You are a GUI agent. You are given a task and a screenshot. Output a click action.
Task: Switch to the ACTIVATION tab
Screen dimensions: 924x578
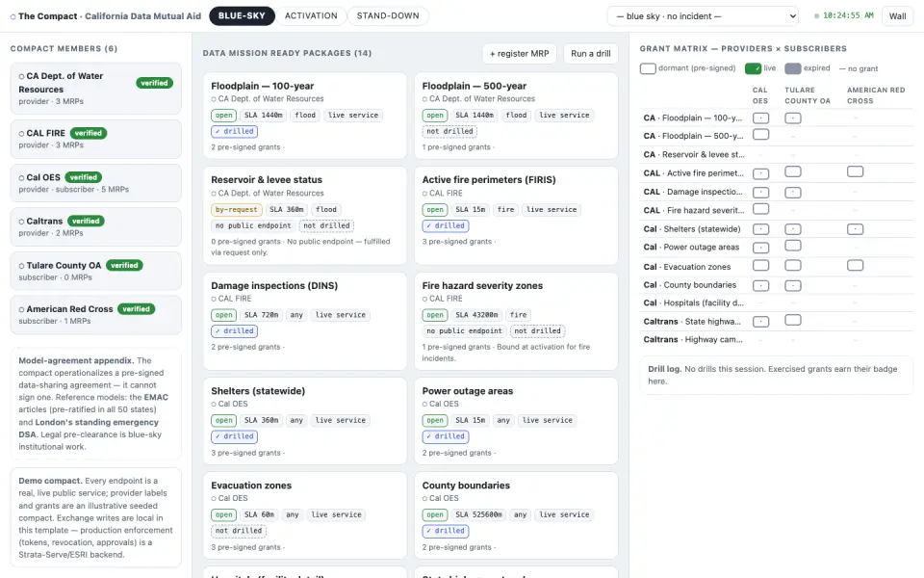click(x=311, y=16)
